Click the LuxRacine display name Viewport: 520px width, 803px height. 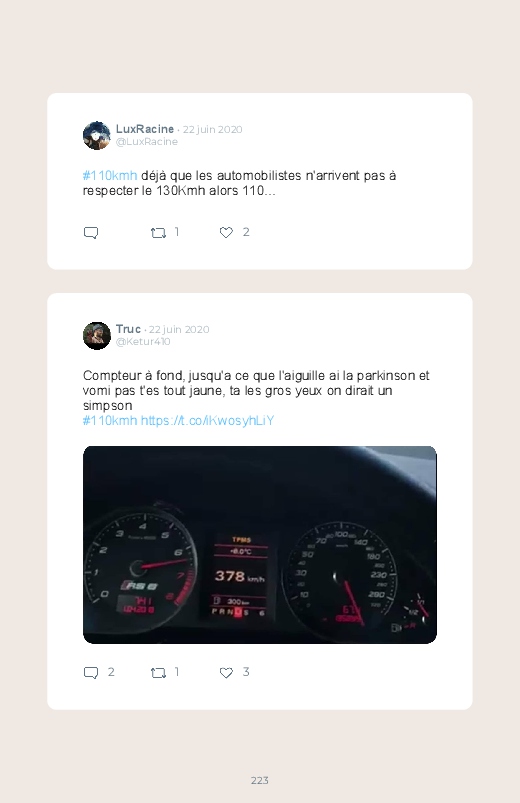[144, 129]
